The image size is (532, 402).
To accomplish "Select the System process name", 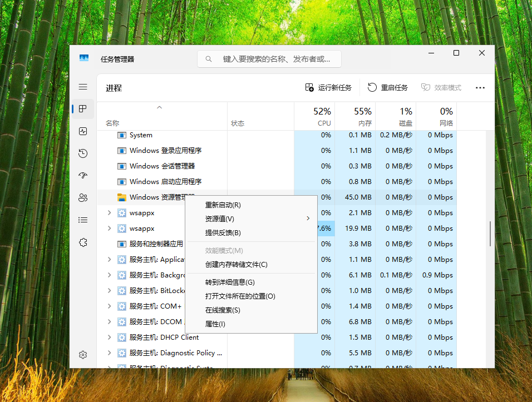I will (141, 135).
